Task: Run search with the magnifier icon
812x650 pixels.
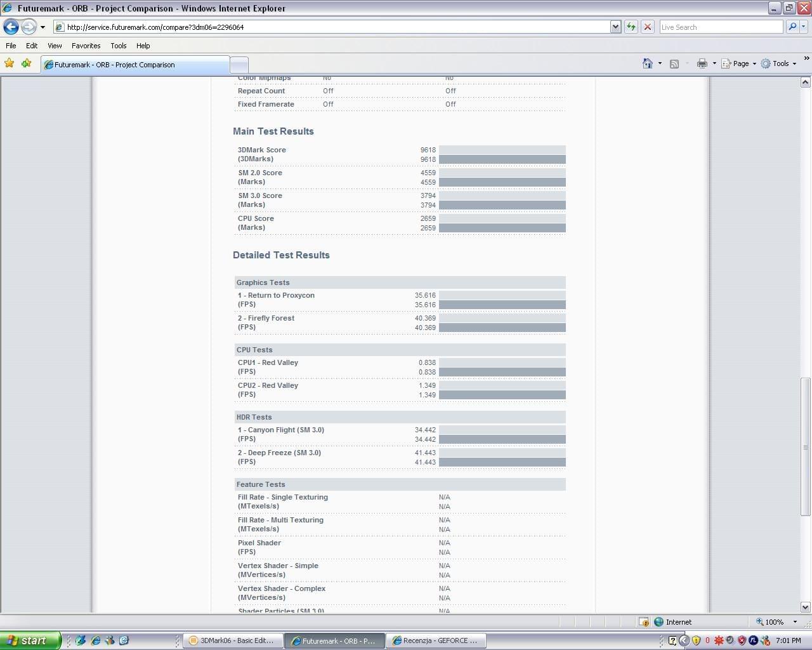Action: click(792, 27)
